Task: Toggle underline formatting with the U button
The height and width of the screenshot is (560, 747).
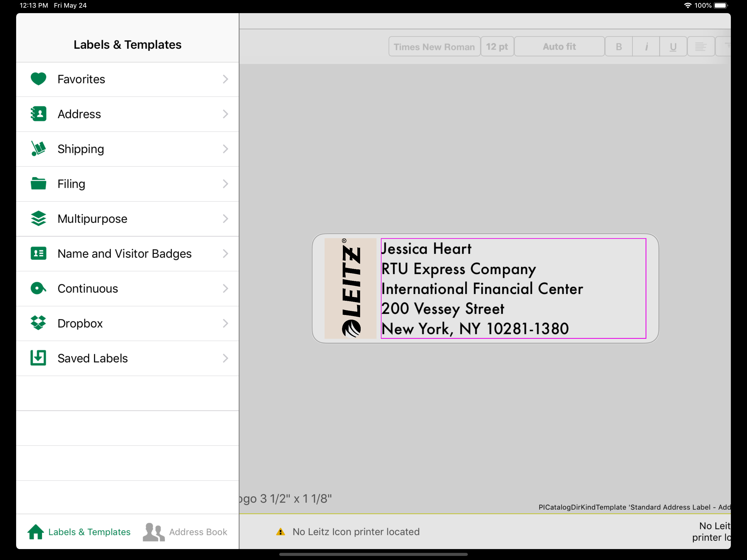Action: 673,46
